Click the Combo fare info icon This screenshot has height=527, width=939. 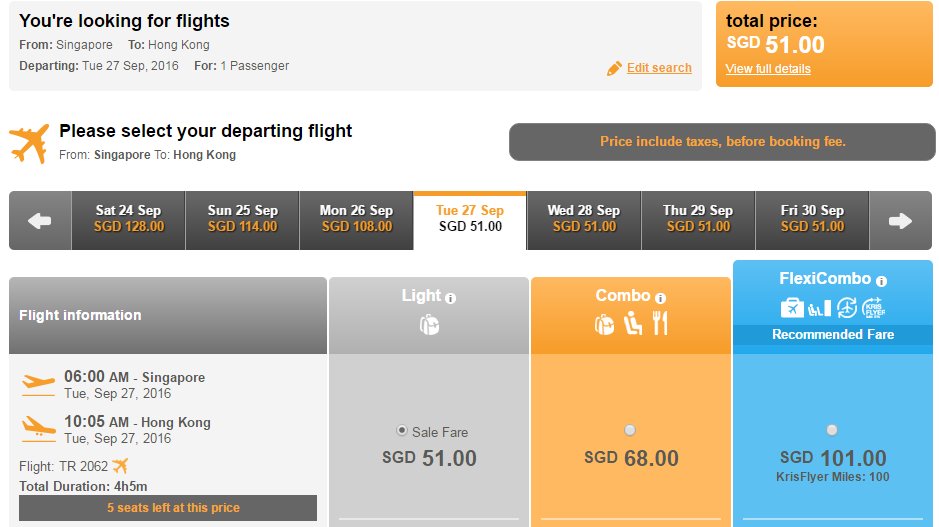pos(660,298)
